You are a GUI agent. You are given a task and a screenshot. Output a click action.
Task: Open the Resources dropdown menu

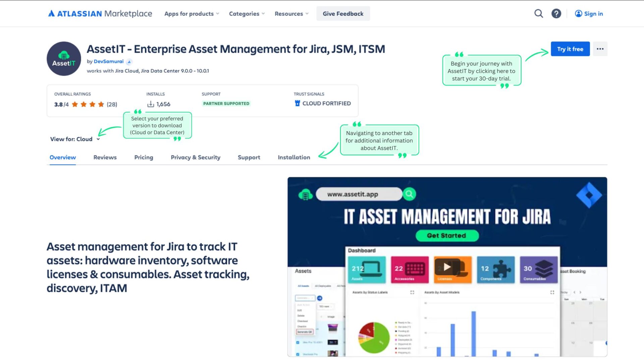click(x=290, y=14)
